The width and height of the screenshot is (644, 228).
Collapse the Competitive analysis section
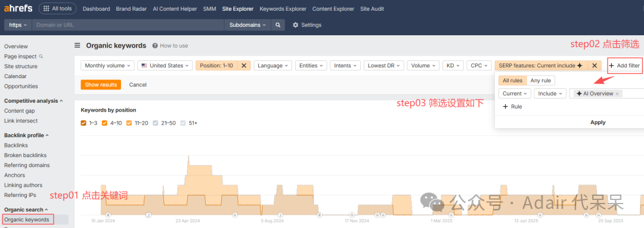(33, 101)
